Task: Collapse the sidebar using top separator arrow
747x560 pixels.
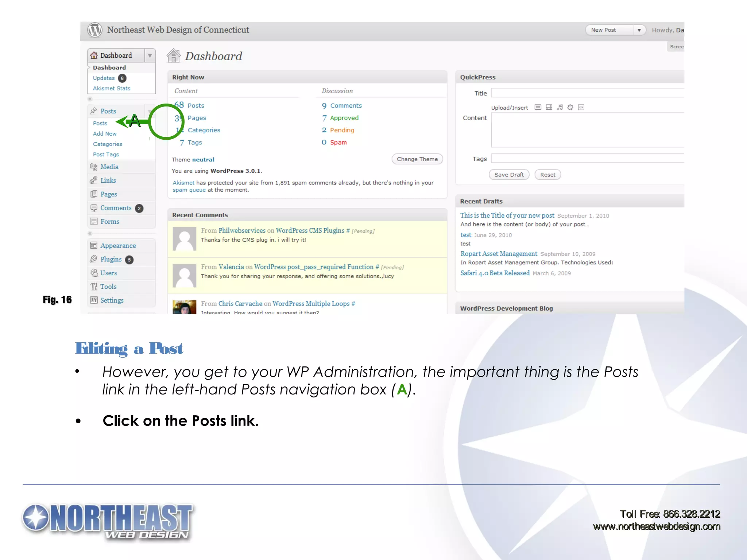Action: click(90, 99)
